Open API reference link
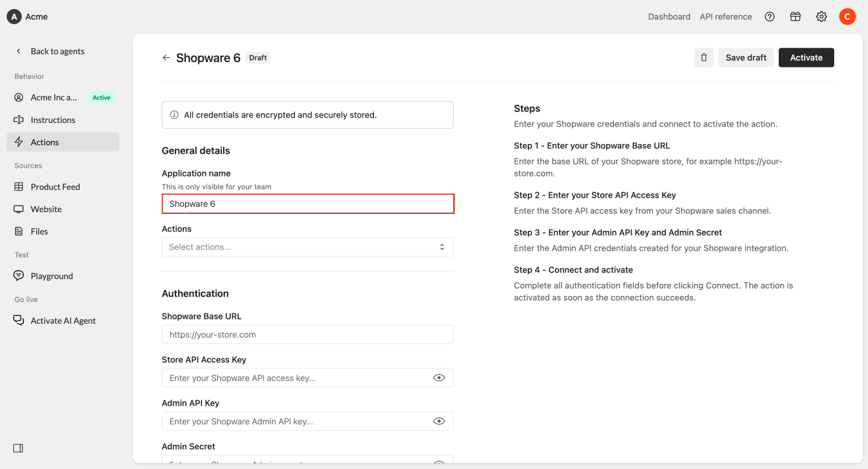The image size is (868, 469). point(726,17)
